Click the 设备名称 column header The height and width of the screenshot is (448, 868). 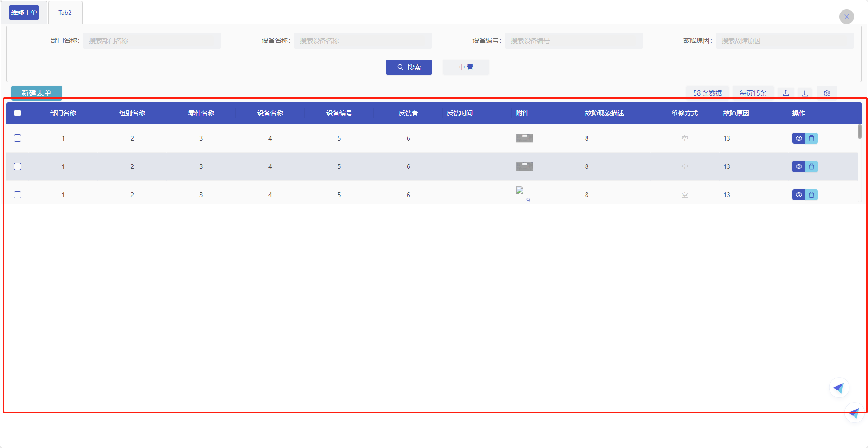tap(270, 113)
